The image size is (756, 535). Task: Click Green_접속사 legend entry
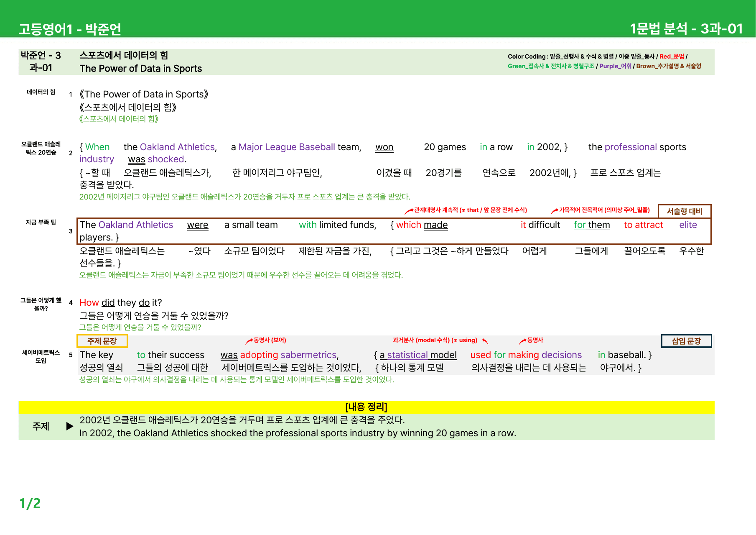tap(526, 66)
